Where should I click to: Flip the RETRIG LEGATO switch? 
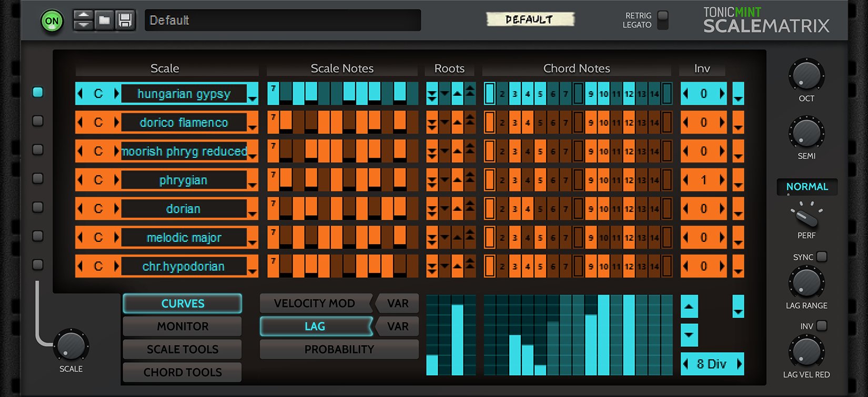[x=663, y=20]
